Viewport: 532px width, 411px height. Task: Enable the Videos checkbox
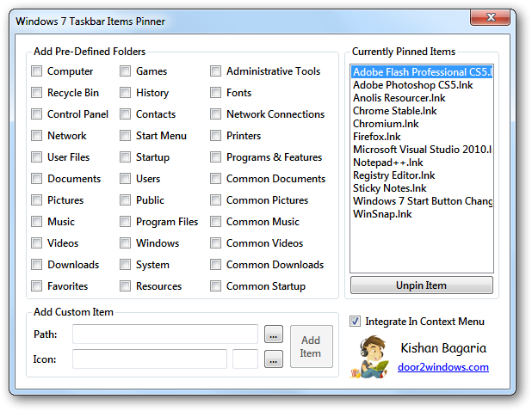[x=37, y=243]
